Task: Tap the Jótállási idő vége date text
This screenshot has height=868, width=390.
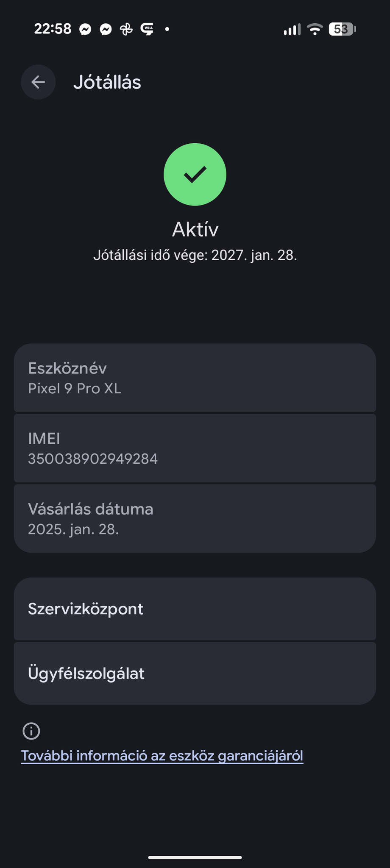Action: 195,255
